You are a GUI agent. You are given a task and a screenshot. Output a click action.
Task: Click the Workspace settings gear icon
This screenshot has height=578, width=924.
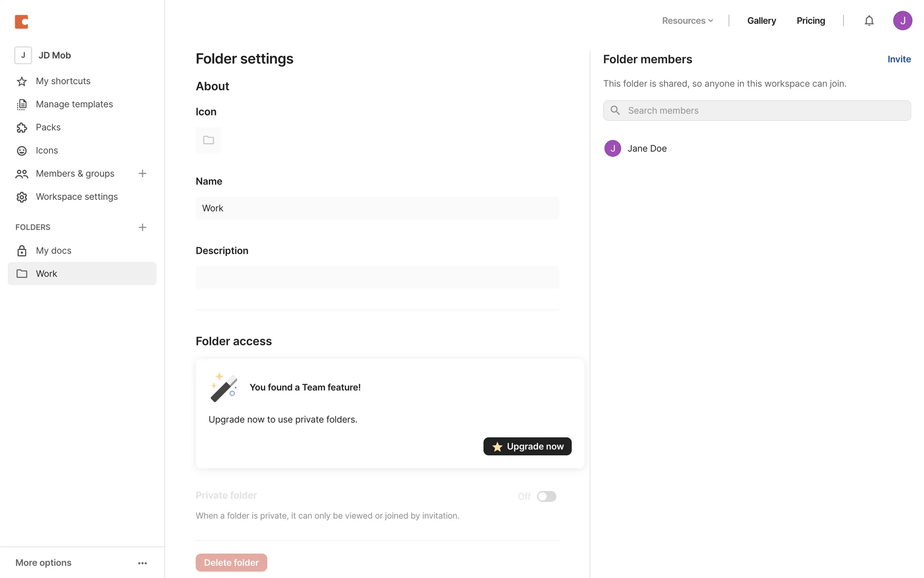(22, 197)
